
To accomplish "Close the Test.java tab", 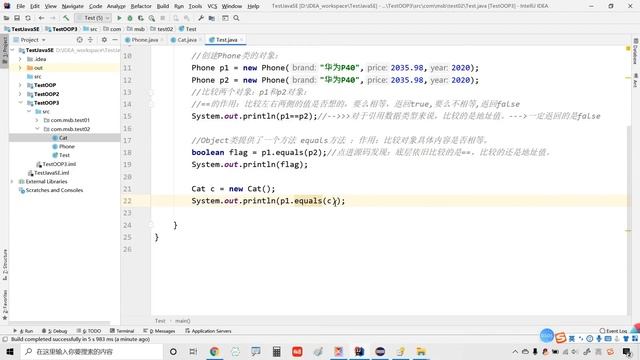I will pos(242,40).
